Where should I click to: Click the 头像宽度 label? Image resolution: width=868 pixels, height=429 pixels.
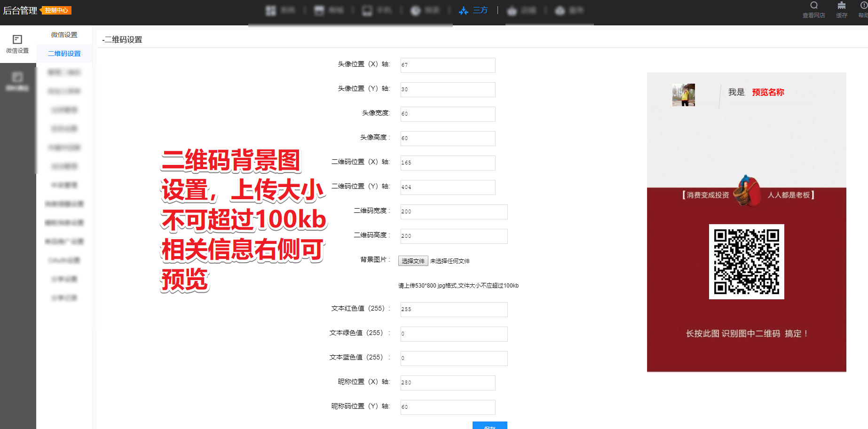376,113
